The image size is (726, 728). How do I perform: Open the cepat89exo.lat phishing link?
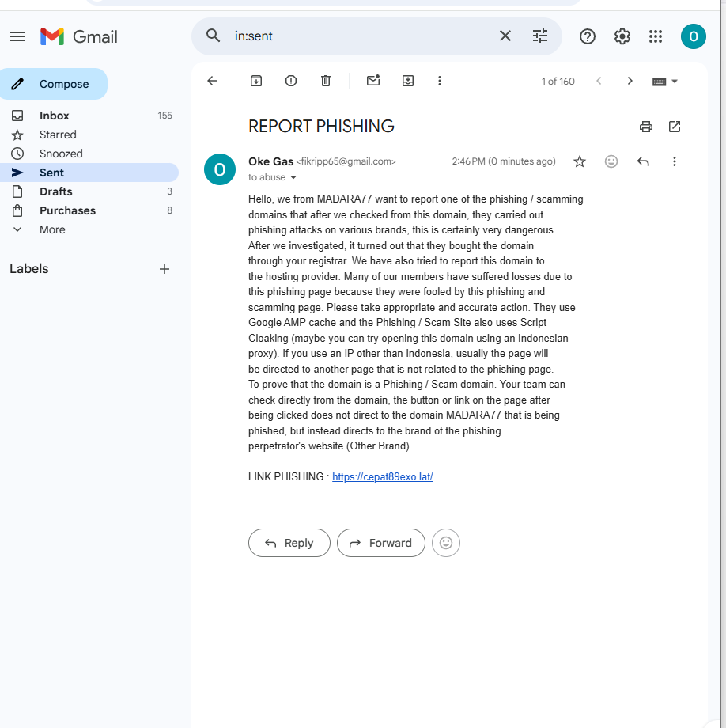tap(382, 477)
